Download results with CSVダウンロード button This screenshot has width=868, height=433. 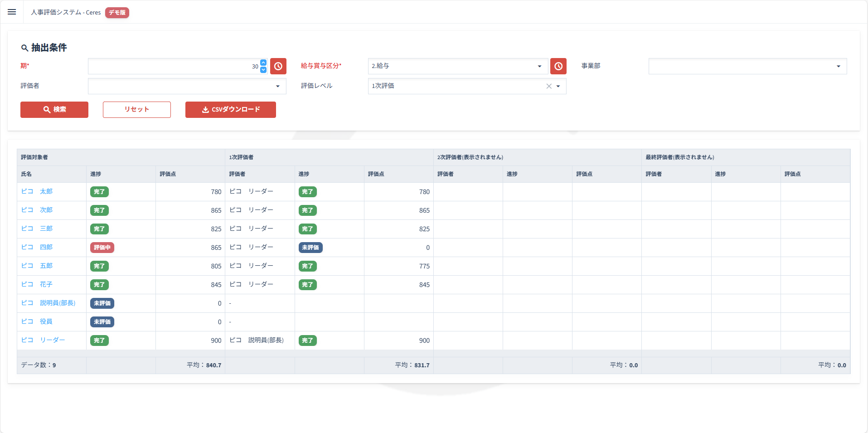tap(231, 110)
